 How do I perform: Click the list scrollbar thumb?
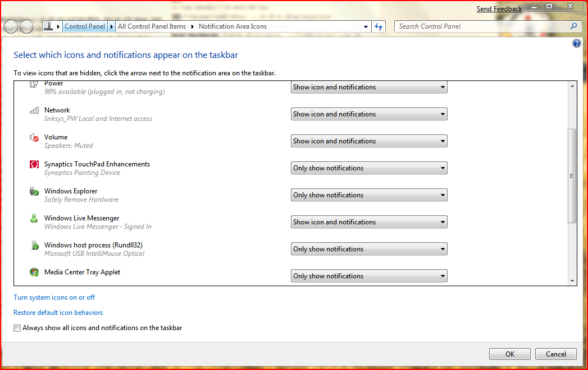coord(572,176)
